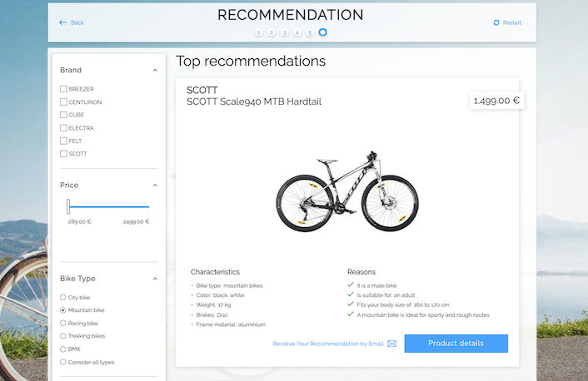The width and height of the screenshot is (588, 381).
Task: Collapse the Brand filter section
Action: point(155,71)
